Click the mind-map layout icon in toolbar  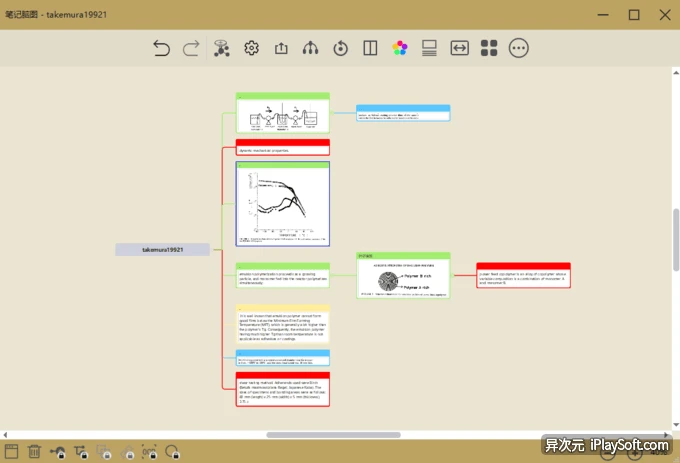tap(221, 48)
